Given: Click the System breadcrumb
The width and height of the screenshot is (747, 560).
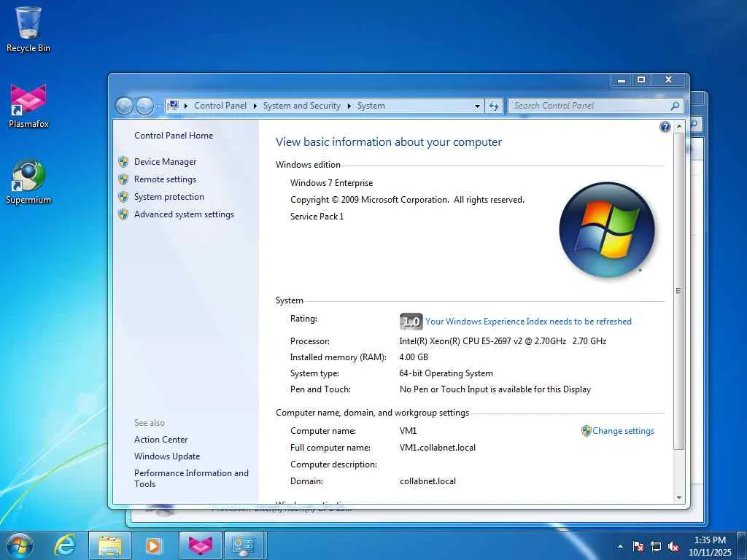Looking at the screenshot, I should tap(371, 106).
